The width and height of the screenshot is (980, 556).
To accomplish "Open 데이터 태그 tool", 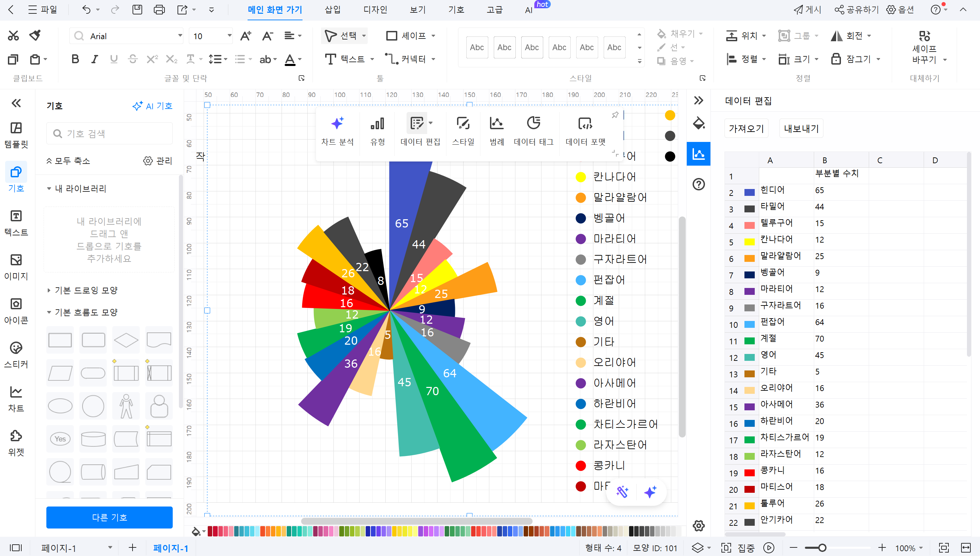I will click(x=533, y=131).
